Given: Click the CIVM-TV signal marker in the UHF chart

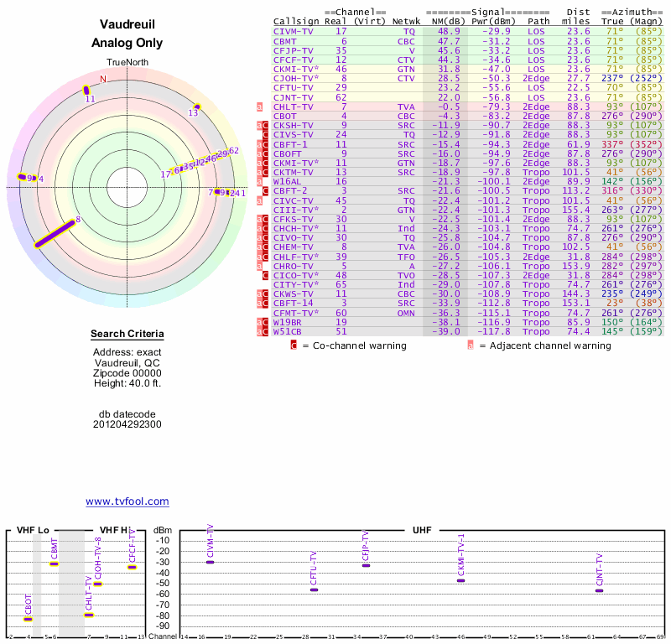Looking at the screenshot, I should point(210,562).
